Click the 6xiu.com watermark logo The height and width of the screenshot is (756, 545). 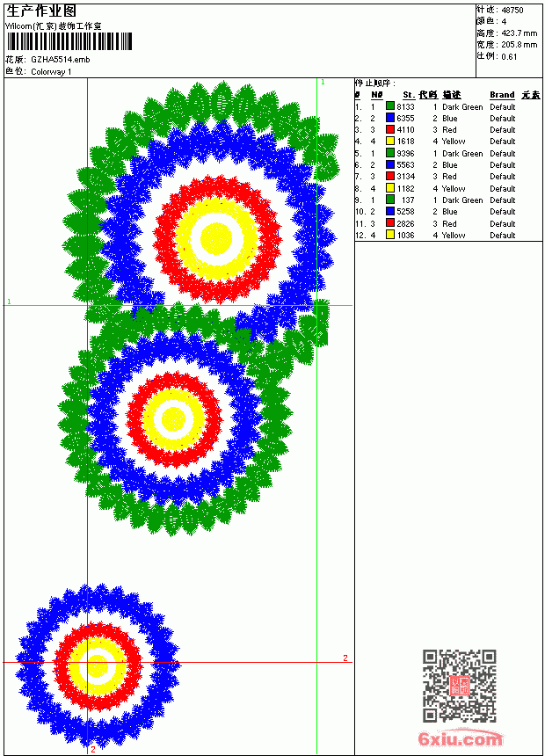(x=460, y=738)
